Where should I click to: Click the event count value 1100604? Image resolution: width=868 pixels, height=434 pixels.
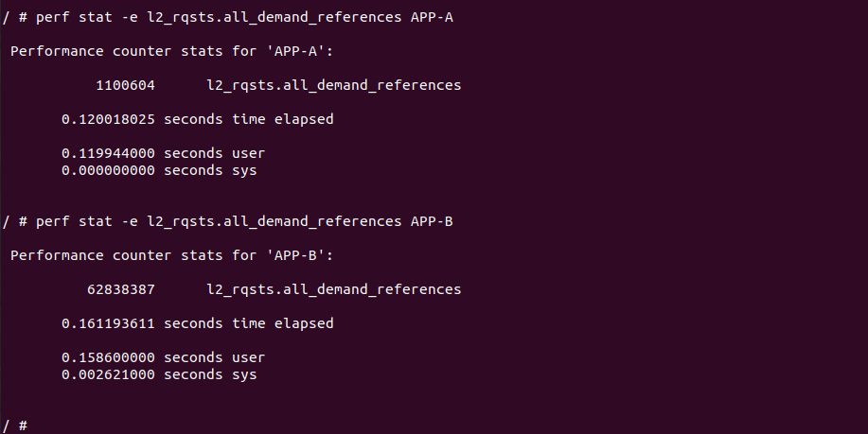tap(125, 85)
